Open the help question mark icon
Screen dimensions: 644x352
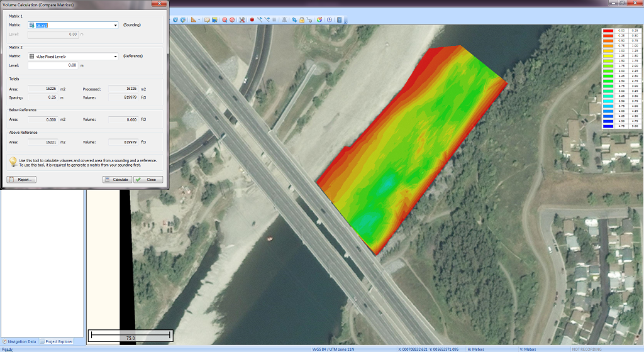[329, 19]
